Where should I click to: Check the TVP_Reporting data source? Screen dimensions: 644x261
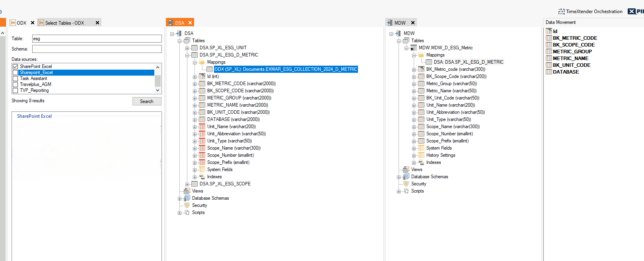pyautogui.click(x=16, y=90)
